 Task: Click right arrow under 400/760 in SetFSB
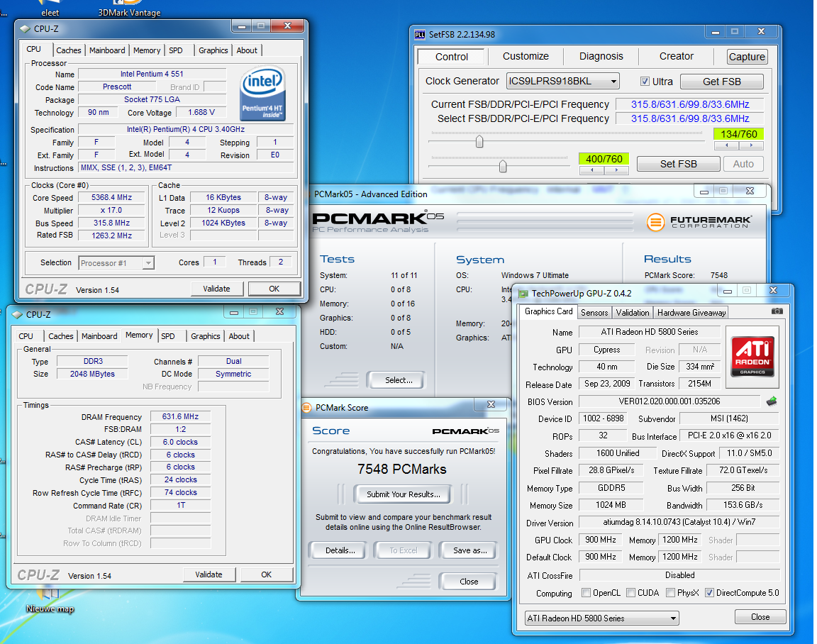click(616, 170)
